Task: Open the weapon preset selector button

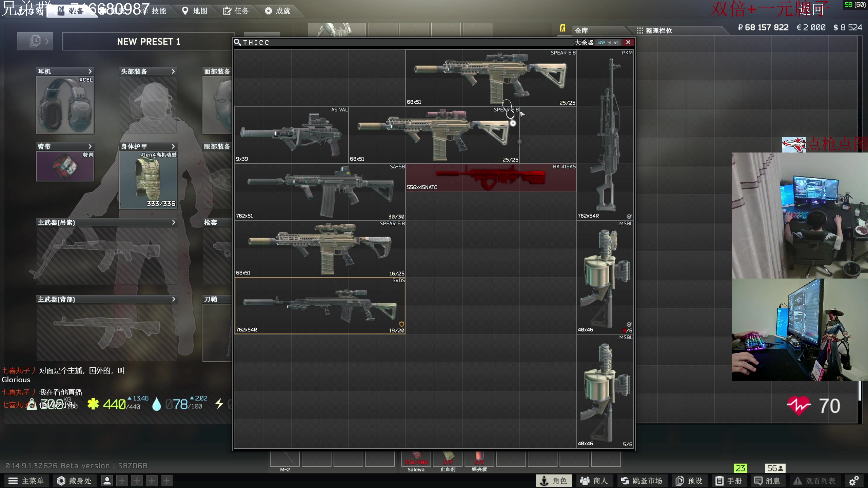Action: coord(35,41)
